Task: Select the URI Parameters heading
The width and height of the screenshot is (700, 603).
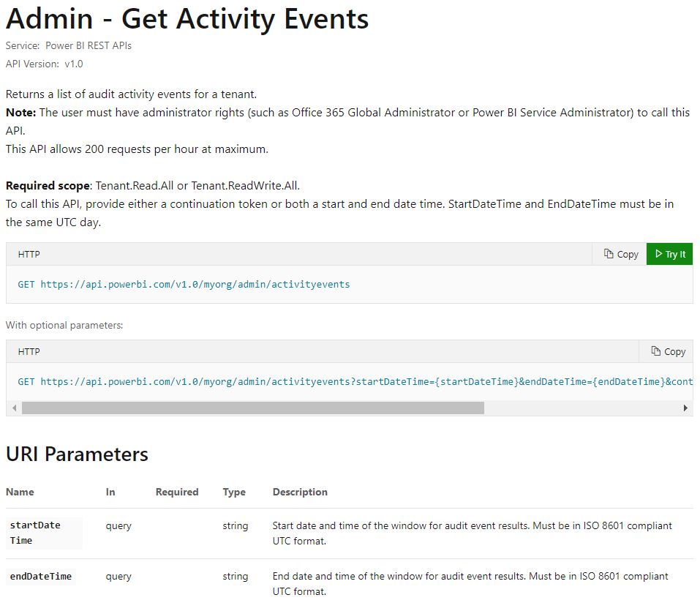Action: [77, 454]
